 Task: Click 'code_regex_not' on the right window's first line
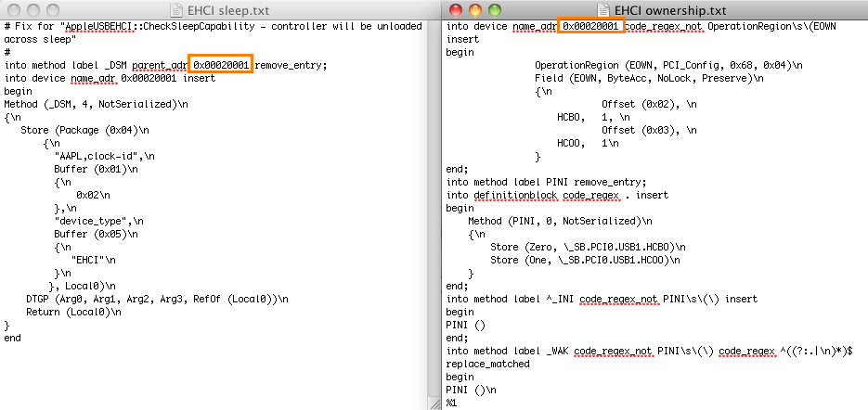click(x=665, y=27)
